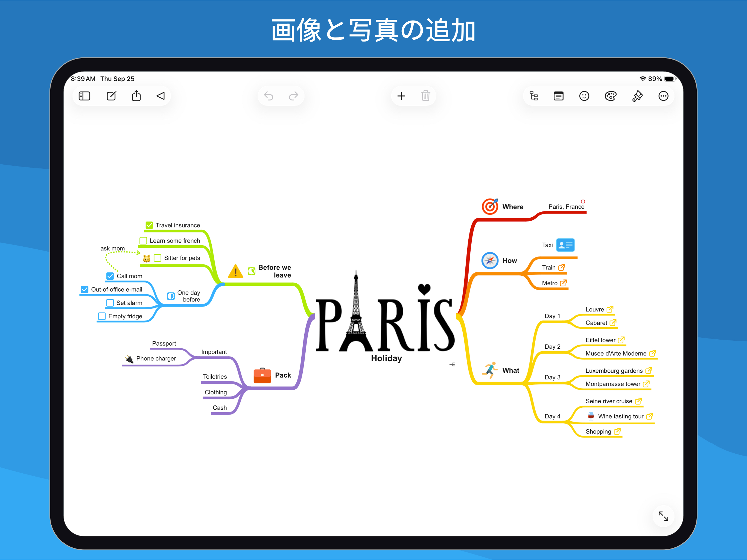The width and height of the screenshot is (747, 560).
Task: Uncheck the Travel insurance checkbox
Action: point(149,225)
